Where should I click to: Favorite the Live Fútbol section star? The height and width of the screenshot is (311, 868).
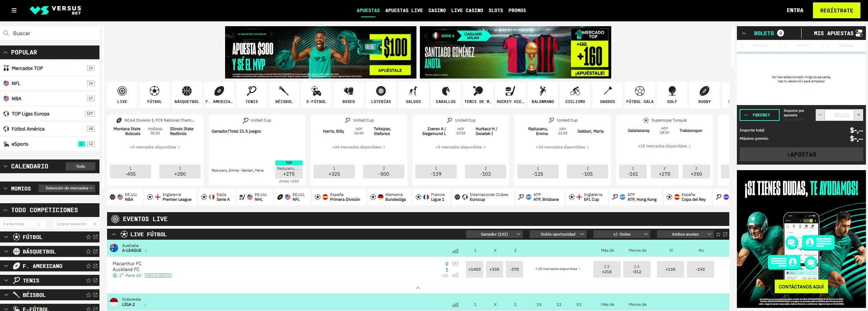pyautogui.click(x=718, y=234)
